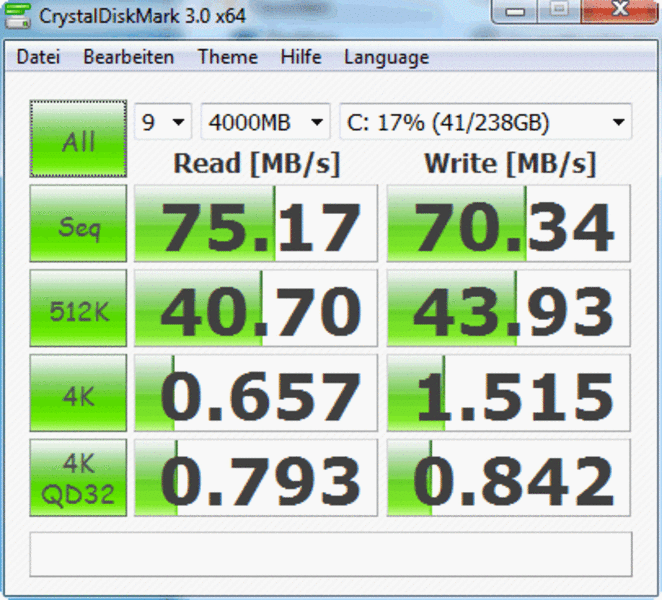Open the test count dropdown showing 9

click(x=163, y=122)
